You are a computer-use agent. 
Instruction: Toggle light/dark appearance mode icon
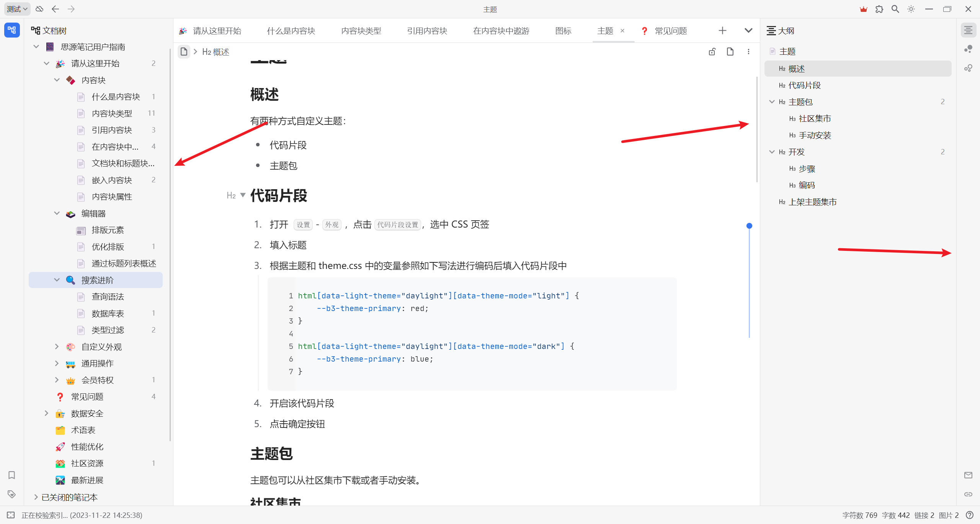(911, 9)
